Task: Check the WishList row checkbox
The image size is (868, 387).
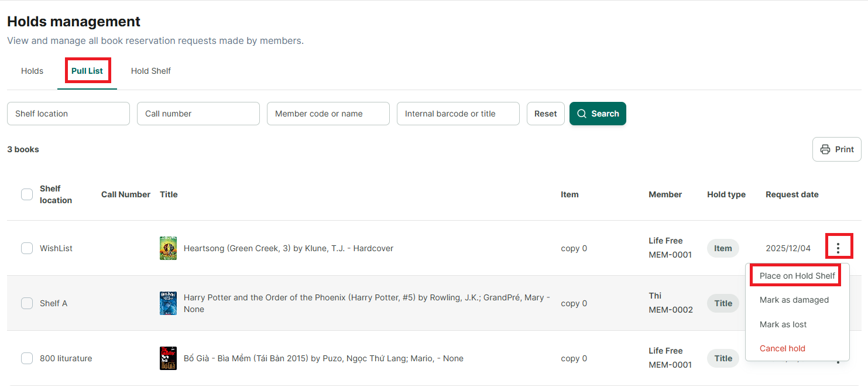Action: (27, 248)
